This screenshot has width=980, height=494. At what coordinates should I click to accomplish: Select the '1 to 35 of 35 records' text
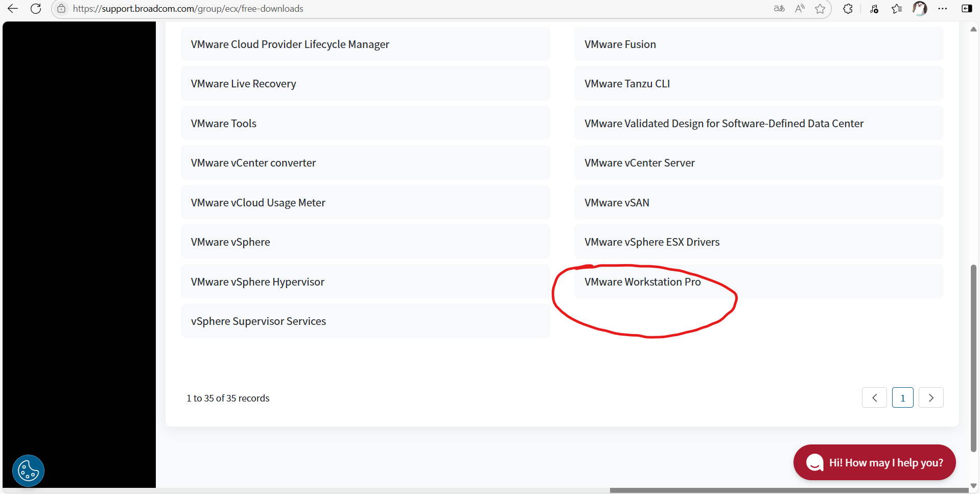[228, 398]
